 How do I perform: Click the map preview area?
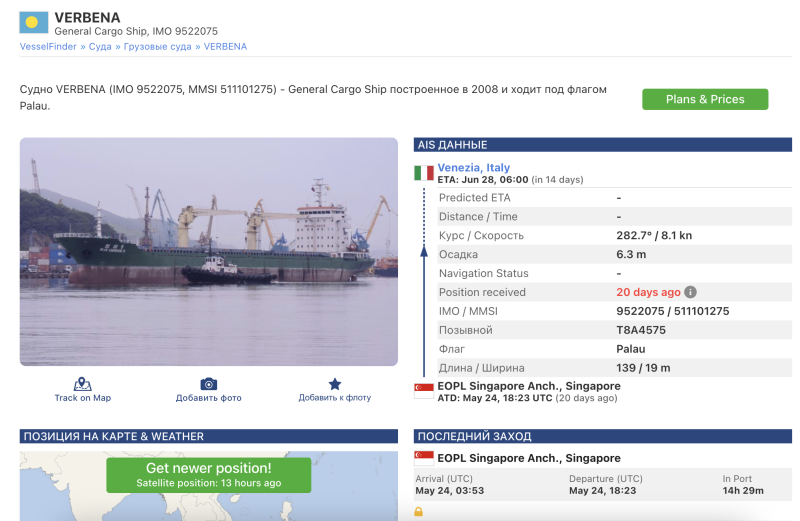(60, 490)
